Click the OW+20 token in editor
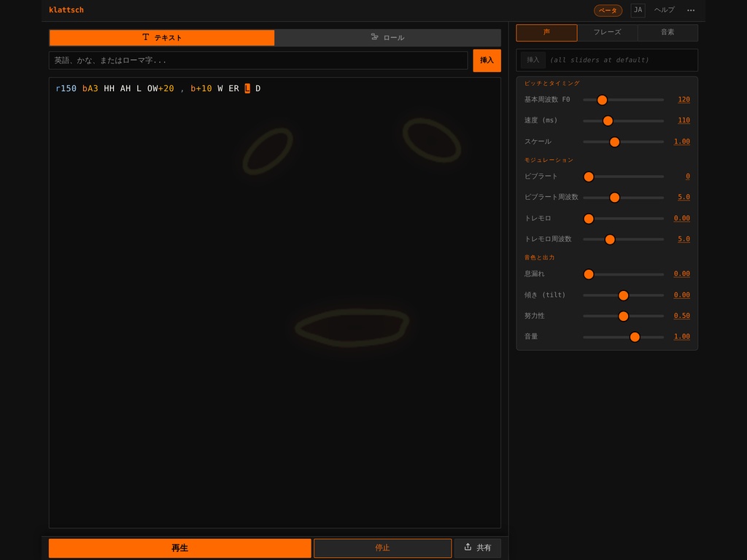747x560 pixels. pos(160,88)
